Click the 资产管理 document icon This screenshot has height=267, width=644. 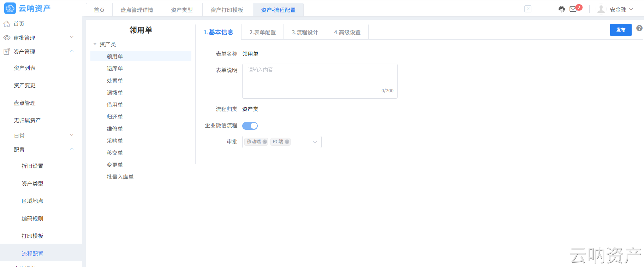coord(6,52)
